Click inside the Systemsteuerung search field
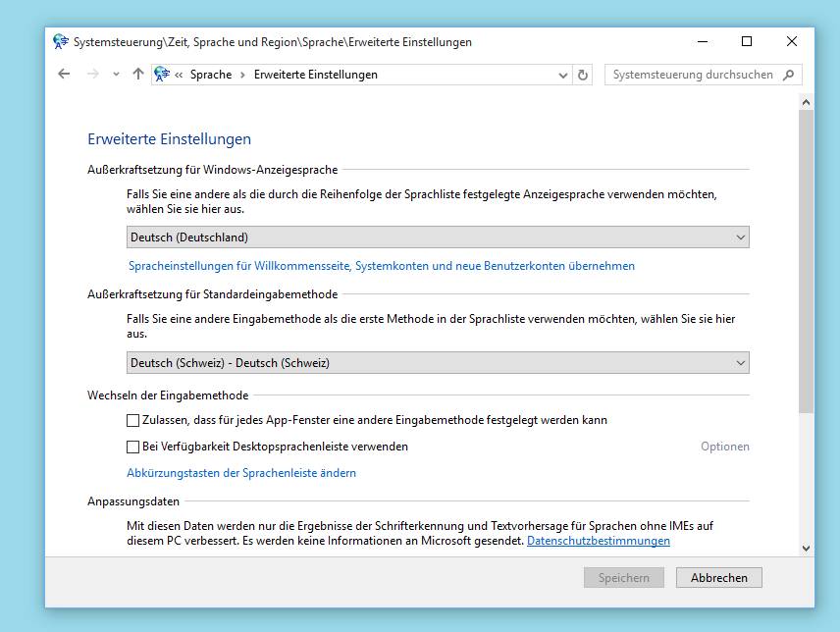 point(687,74)
